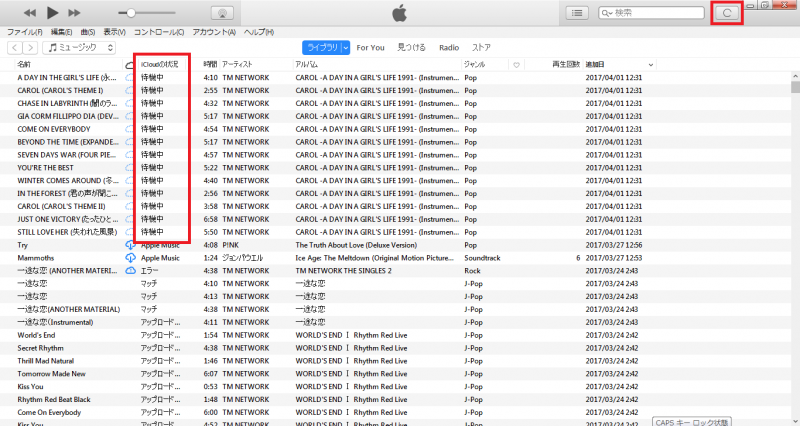Screen dimensions: 800x426
Task: Sort by the 名前 column header
Action: click(24, 64)
